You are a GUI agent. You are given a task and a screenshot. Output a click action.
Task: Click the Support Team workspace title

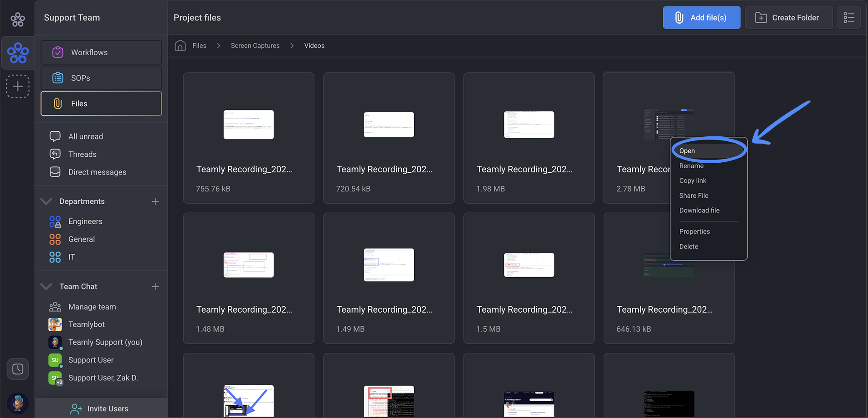click(72, 18)
